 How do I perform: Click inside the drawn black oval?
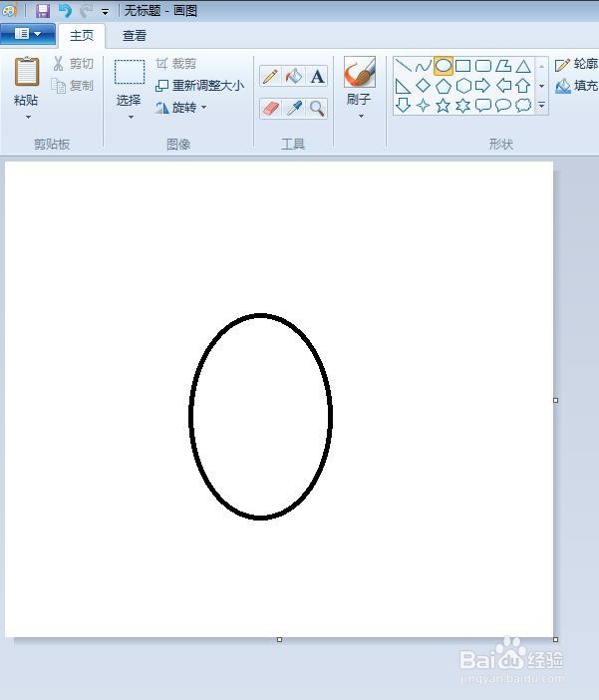[x=261, y=417]
